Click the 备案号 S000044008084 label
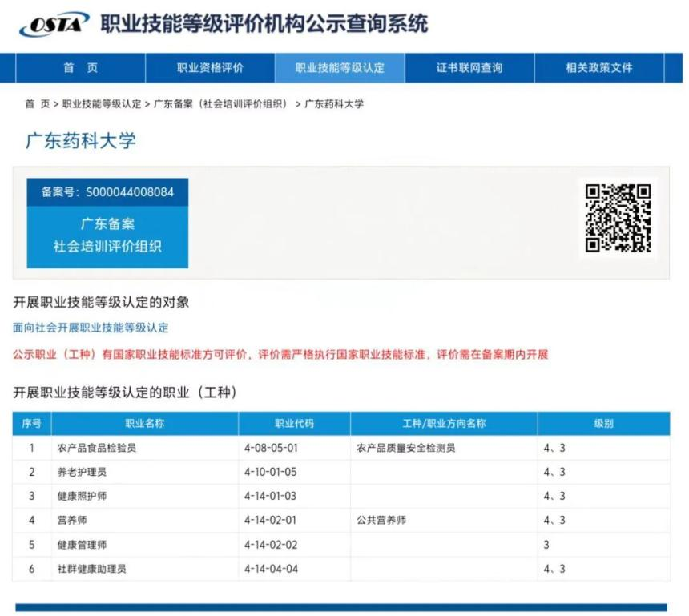689x616 pixels. [x=107, y=192]
